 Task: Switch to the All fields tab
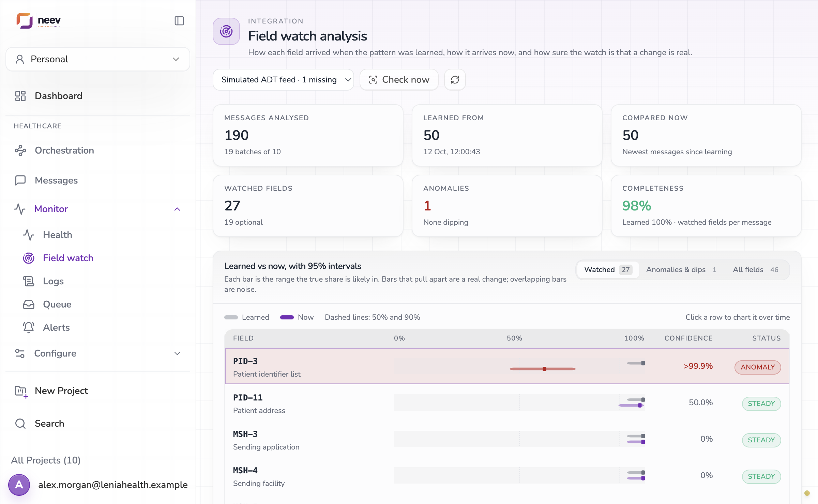pos(756,270)
